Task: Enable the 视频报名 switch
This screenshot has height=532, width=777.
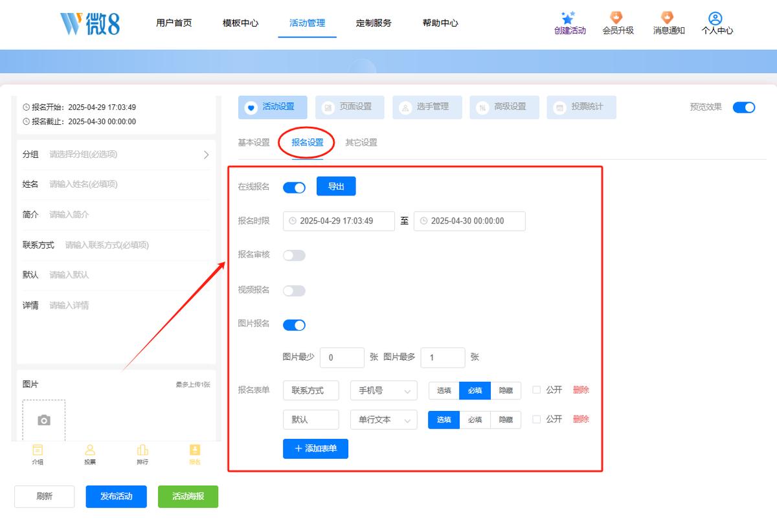Action: click(x=294, y=291)
